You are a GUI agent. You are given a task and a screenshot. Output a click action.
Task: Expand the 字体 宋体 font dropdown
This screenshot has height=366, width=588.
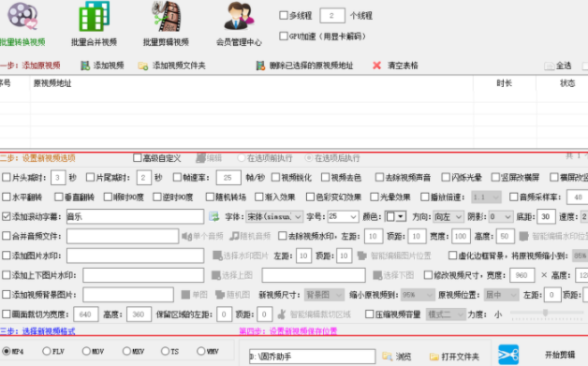274,217
